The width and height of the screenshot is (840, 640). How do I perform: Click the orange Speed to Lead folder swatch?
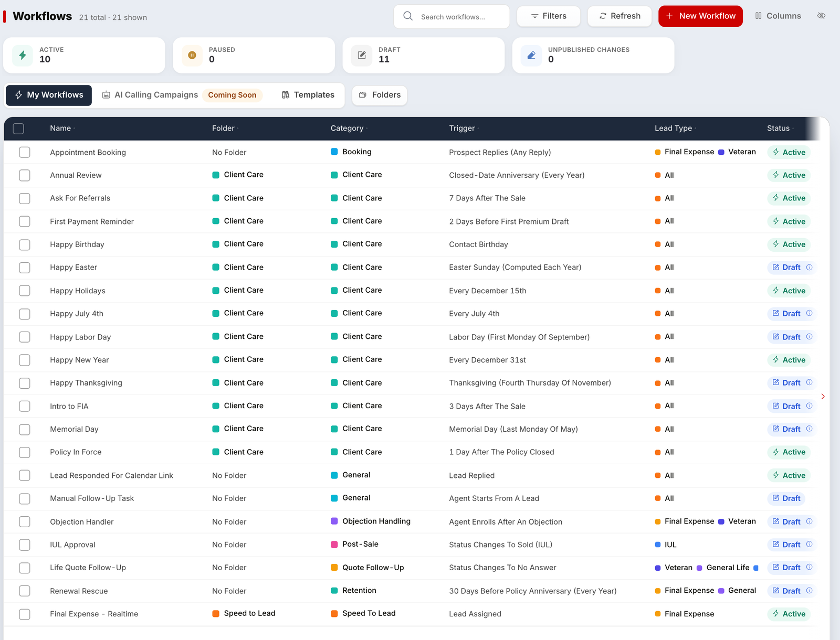pyautogui.click(x=216, y=614)
